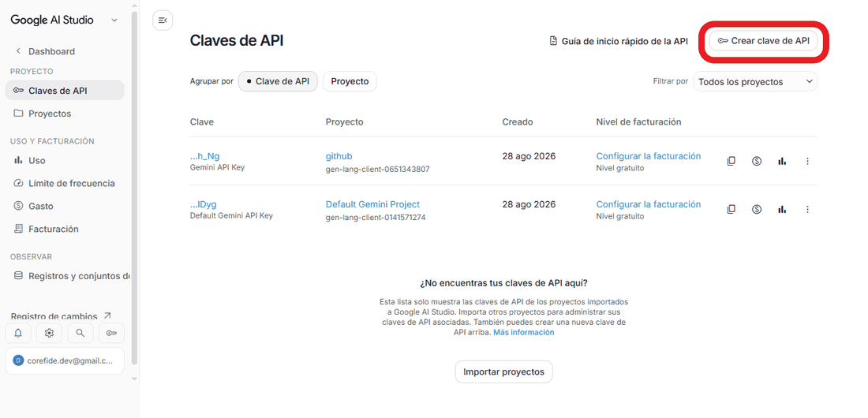Group by Clave de API
Viewport: 868px width, 418px height.
[x=278, y=81]
